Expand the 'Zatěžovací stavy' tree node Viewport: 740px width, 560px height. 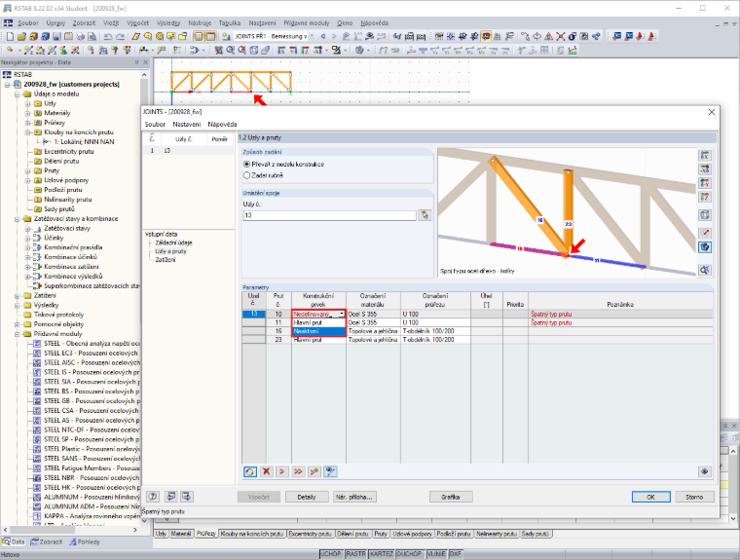pyautogui.click(x=28, y=229)
